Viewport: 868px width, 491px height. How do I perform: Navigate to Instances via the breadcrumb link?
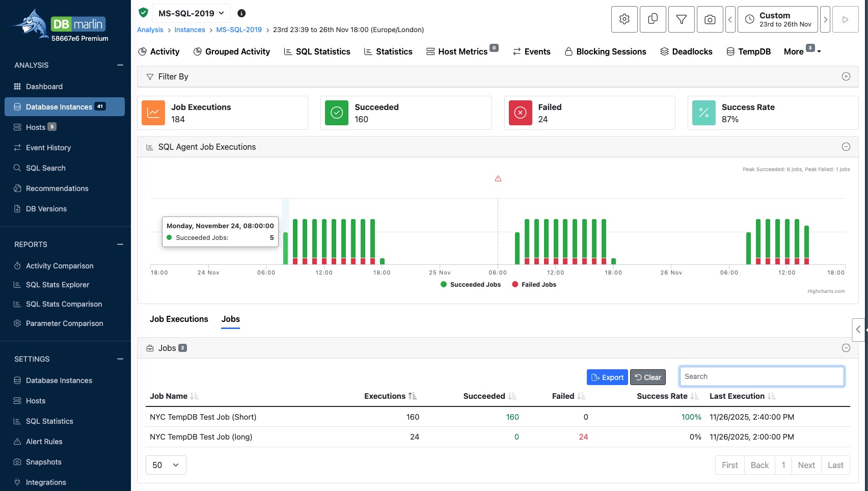click(189, 30)
